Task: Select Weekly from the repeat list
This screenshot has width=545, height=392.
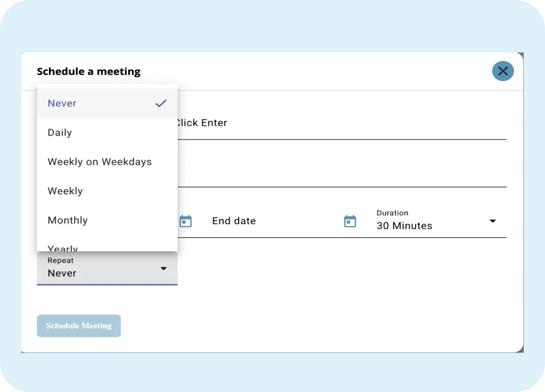Action: (x=65, y=191)
